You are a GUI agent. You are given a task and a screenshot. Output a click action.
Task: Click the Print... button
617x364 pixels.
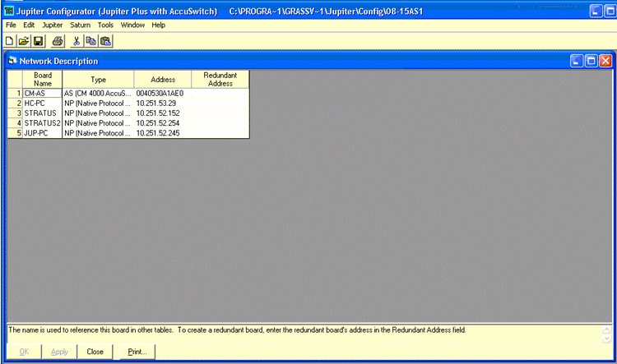137,352
